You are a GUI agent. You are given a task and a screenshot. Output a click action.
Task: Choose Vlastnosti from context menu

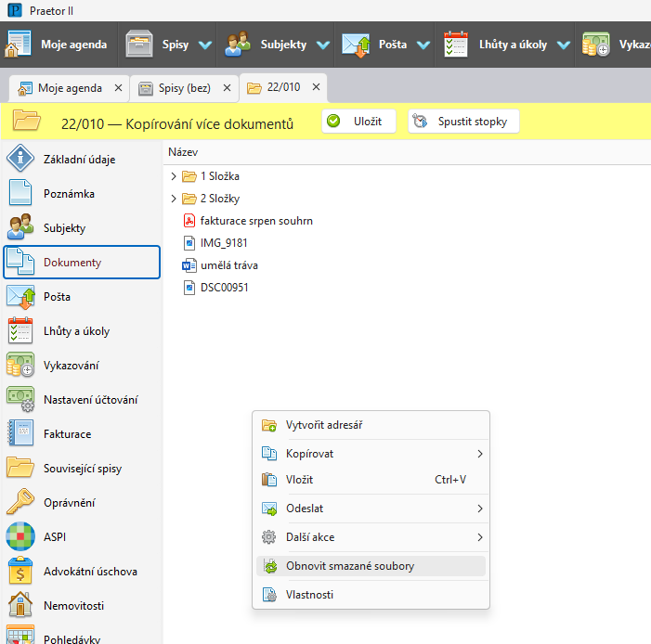coord(371,595)
